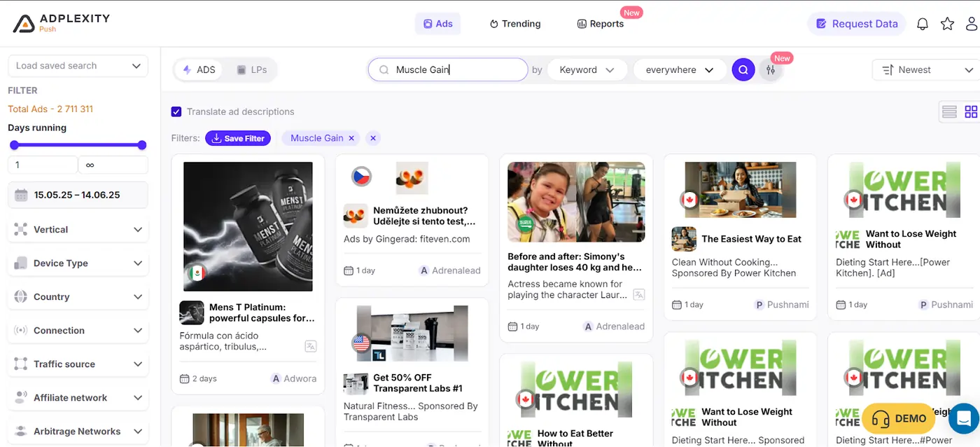Click US flag on Transparent Labs ad

pyautogui.click(x=361, y=343)
